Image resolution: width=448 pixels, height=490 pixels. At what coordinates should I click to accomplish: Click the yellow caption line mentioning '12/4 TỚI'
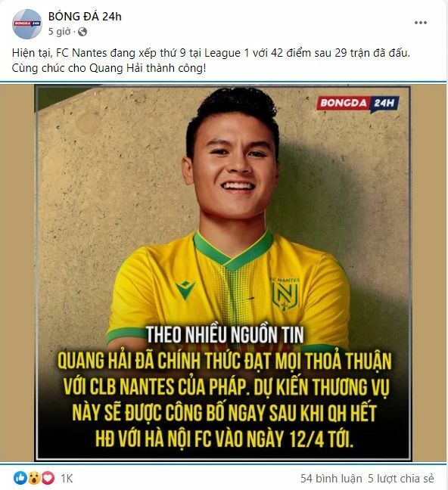click(224, 439)
